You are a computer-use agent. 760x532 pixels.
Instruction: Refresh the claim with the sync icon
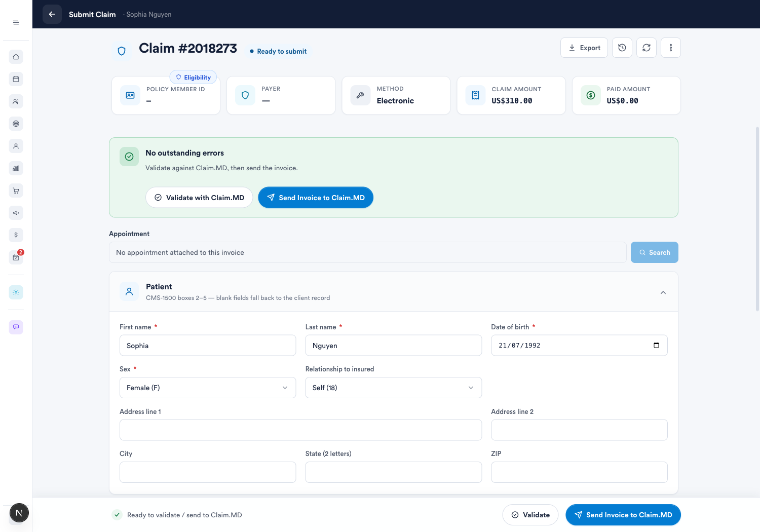[647, 48]
